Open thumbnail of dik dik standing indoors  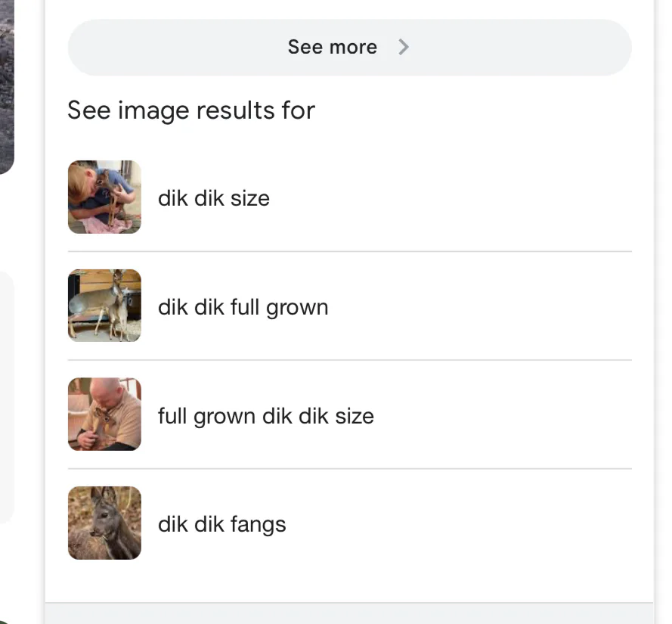point(104,306)
